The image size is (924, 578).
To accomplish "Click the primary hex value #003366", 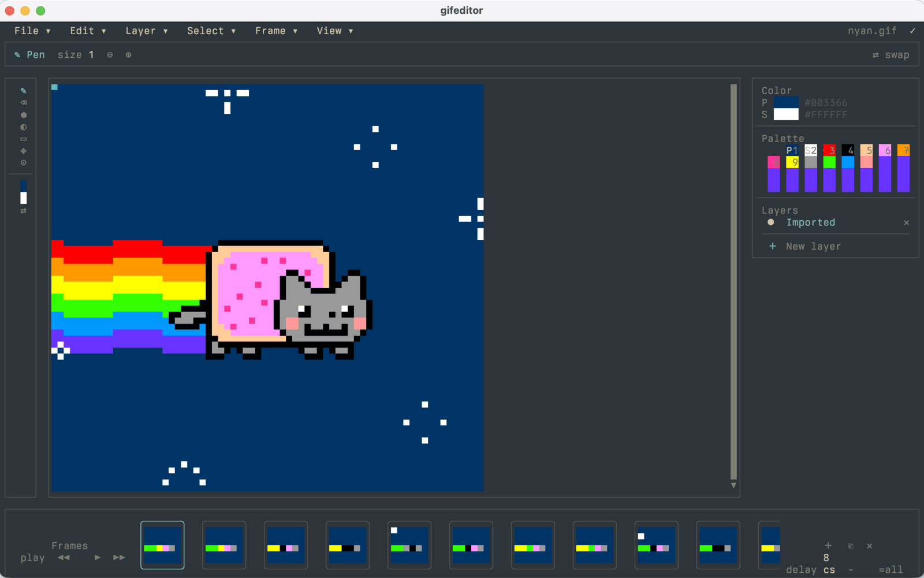I will (x=826, y=102).
